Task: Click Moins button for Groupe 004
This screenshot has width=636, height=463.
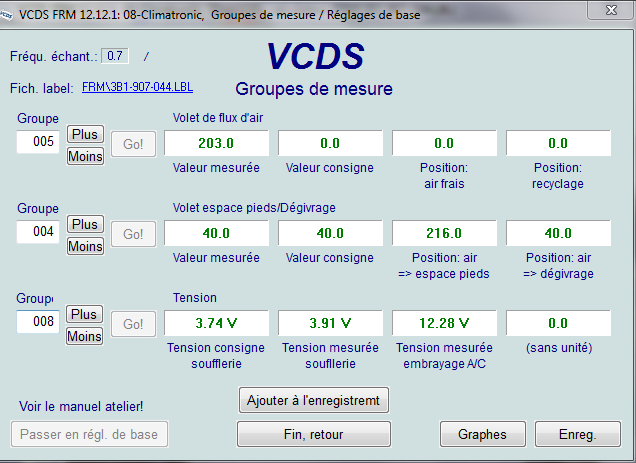Action: click(85, 246)
